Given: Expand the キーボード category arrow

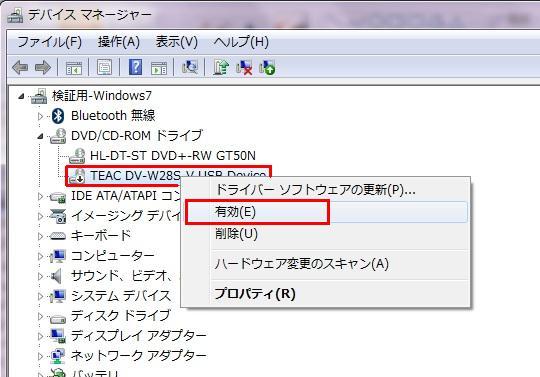Looking at the screenshot, I should 40,236.
